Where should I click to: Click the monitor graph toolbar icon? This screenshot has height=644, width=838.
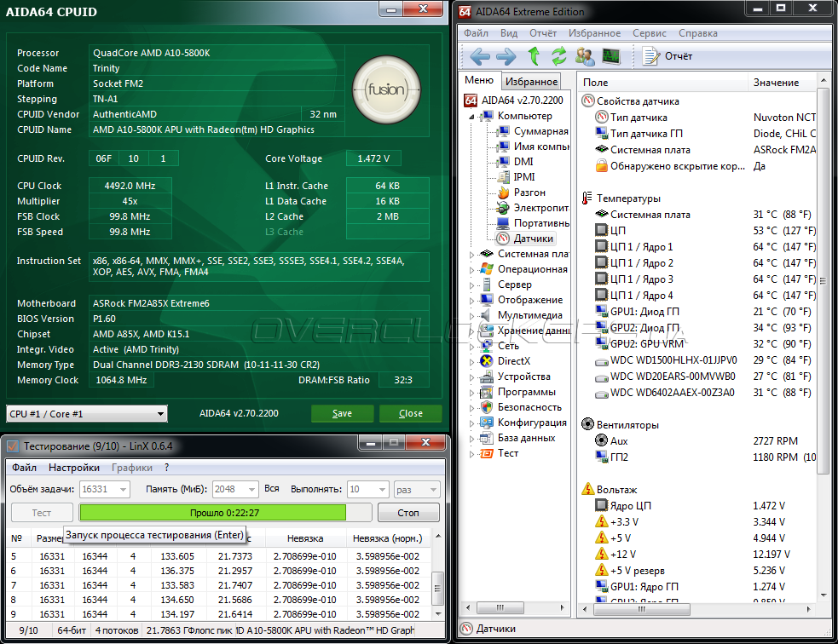tap(611, 56)
